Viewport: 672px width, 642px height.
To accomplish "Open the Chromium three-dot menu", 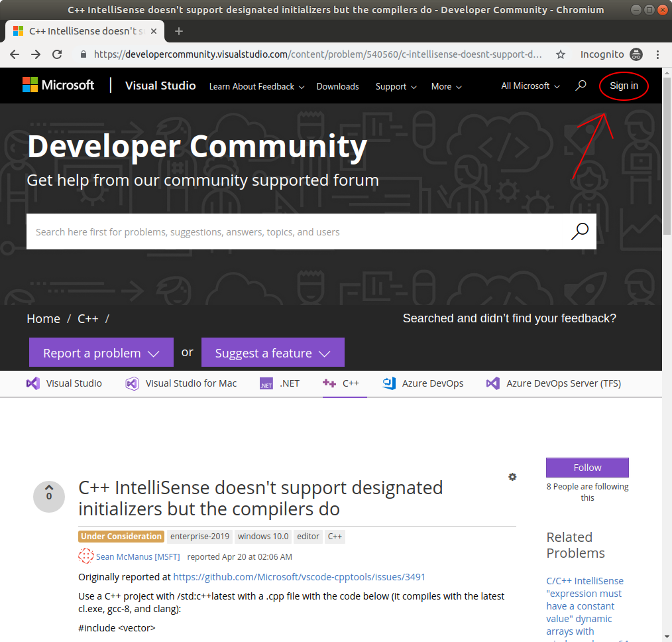I will (x=658, y=54).
